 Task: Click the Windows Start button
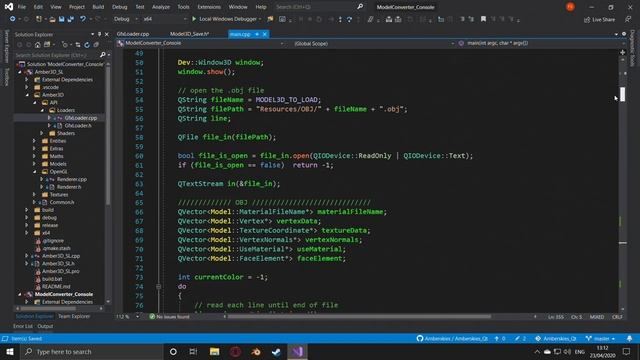pyautogui.click(x=10, y=351)
